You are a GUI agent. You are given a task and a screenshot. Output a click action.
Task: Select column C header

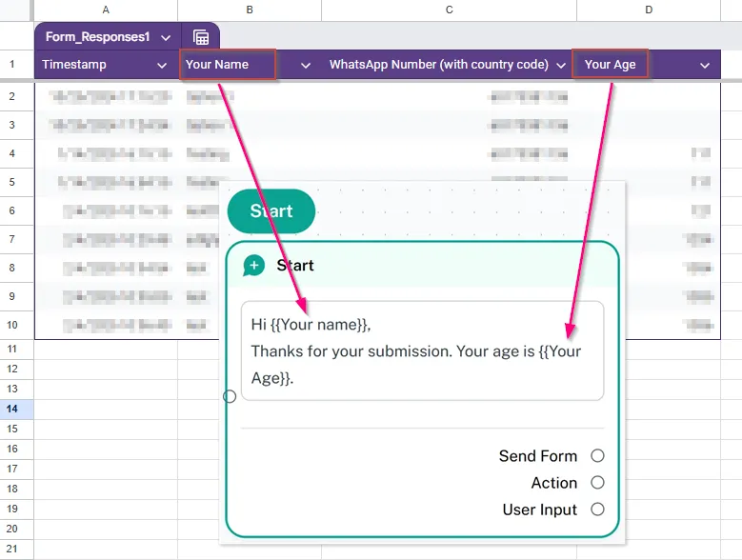(449, 10)
